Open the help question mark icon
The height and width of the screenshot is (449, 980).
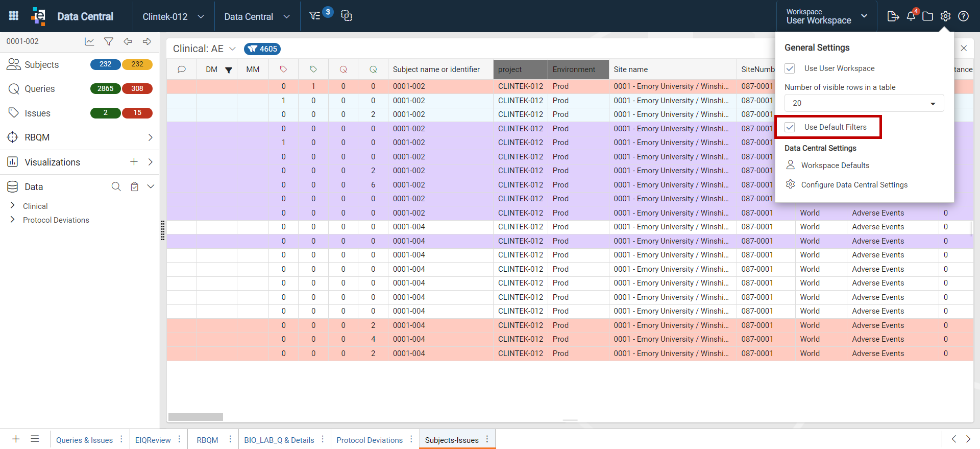click(x=964, y=16)
